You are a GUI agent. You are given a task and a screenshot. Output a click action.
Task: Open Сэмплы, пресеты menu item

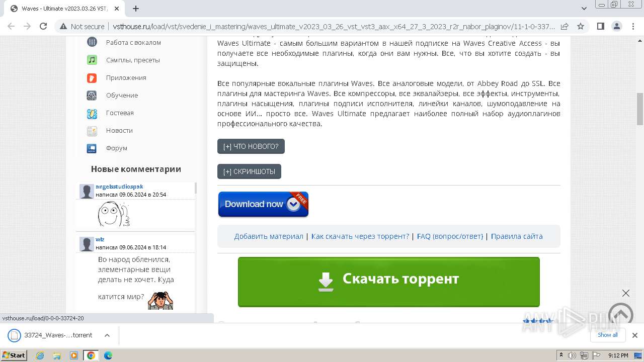click(133, 60)
